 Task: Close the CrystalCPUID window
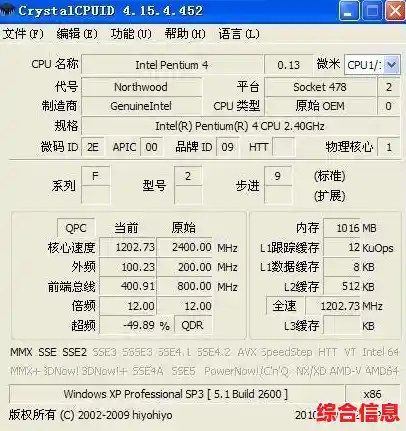pos(395,10)
